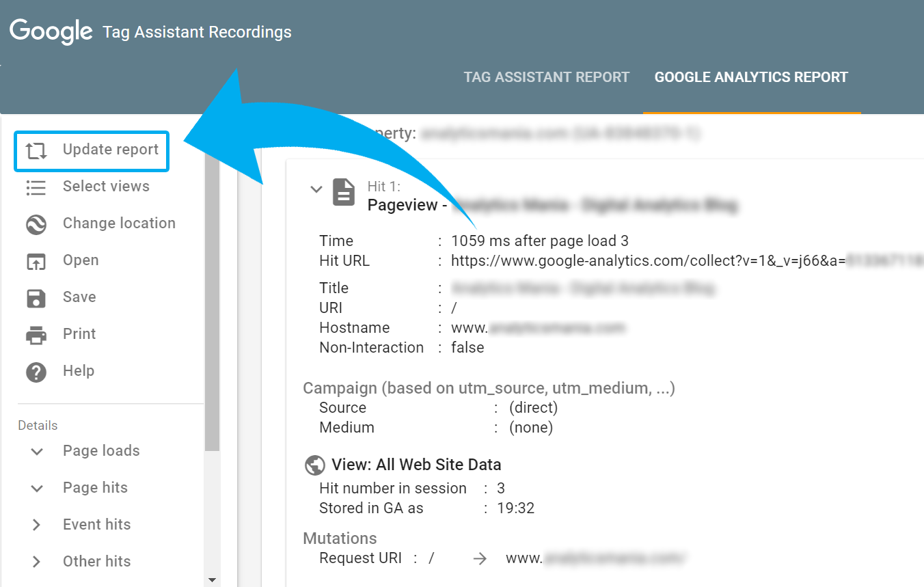Collapse Hit 1 Pageview details chevron
The height and width of the screenshot is (587, 924).
316,189
